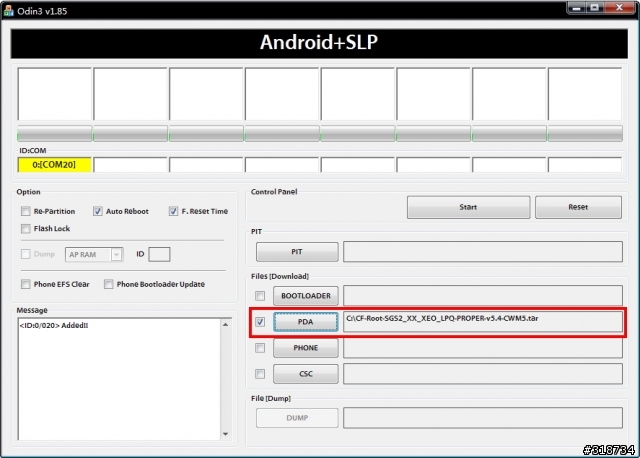Tick the checkbox beside CSC button
Viewport: 640px width, 458px height.
(x=260, y=374)
